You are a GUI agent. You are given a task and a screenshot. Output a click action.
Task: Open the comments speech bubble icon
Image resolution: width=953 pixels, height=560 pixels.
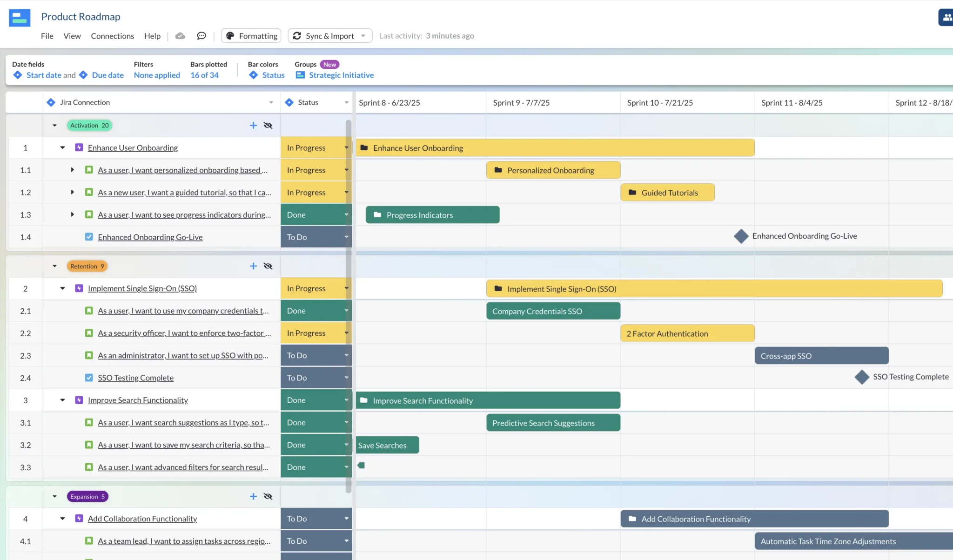tap(201, 36)
